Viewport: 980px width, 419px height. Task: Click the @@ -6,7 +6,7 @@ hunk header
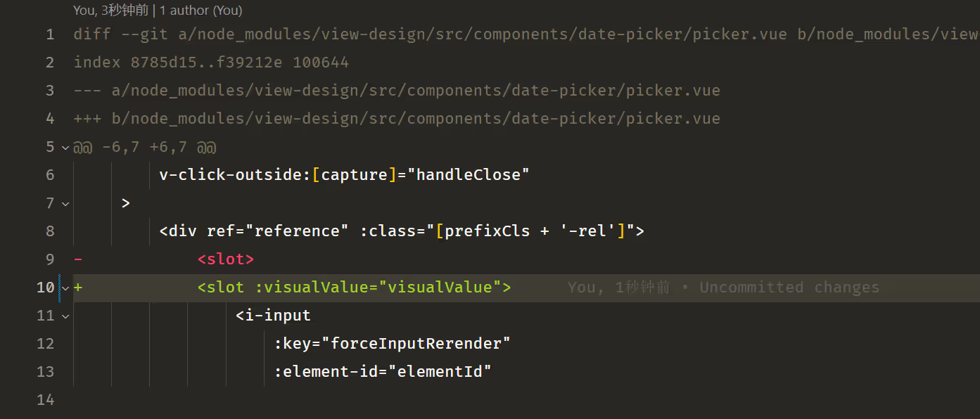[x=145, y=147]
